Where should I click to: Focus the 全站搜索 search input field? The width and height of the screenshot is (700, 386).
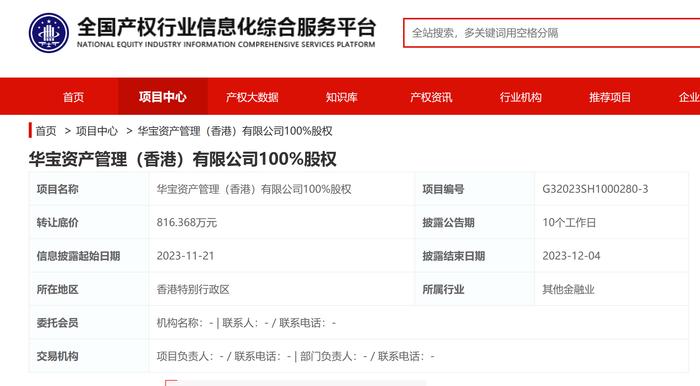pos(551,33)
